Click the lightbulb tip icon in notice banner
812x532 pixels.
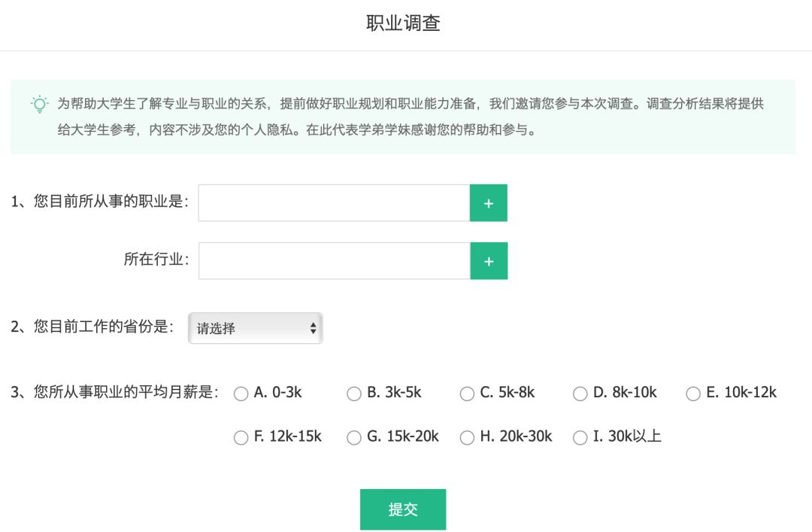pos(39,105)
